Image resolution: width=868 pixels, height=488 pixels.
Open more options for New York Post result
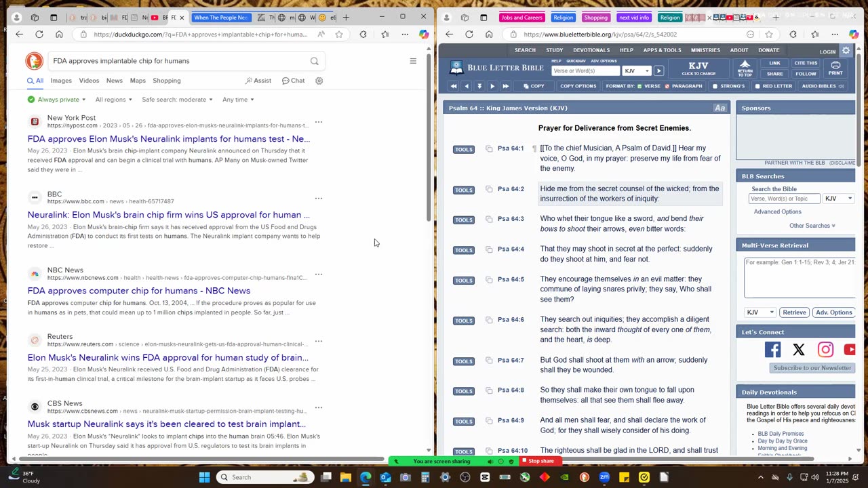coord(319,122)
